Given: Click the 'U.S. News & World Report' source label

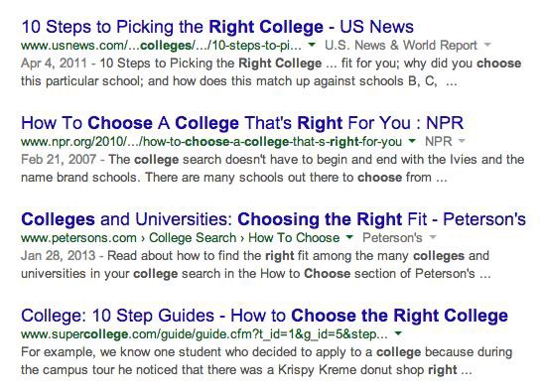Looking at the screenshot, I should (x=401, y=45).
